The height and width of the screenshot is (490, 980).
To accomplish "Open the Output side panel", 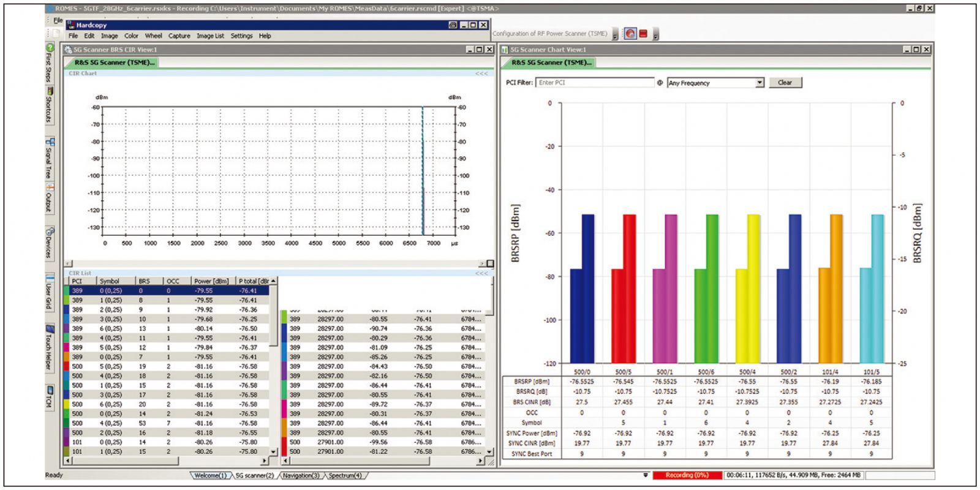I will [x=50, y=197].
